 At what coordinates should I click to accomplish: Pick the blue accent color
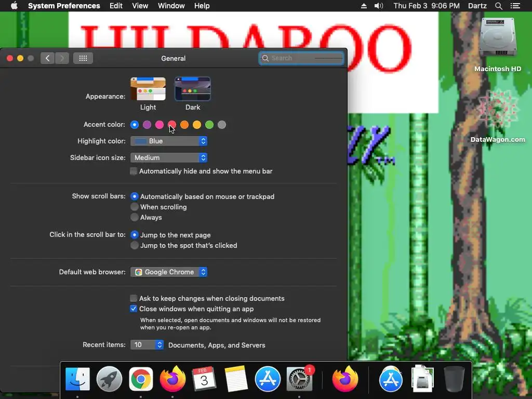click(135, 125)
